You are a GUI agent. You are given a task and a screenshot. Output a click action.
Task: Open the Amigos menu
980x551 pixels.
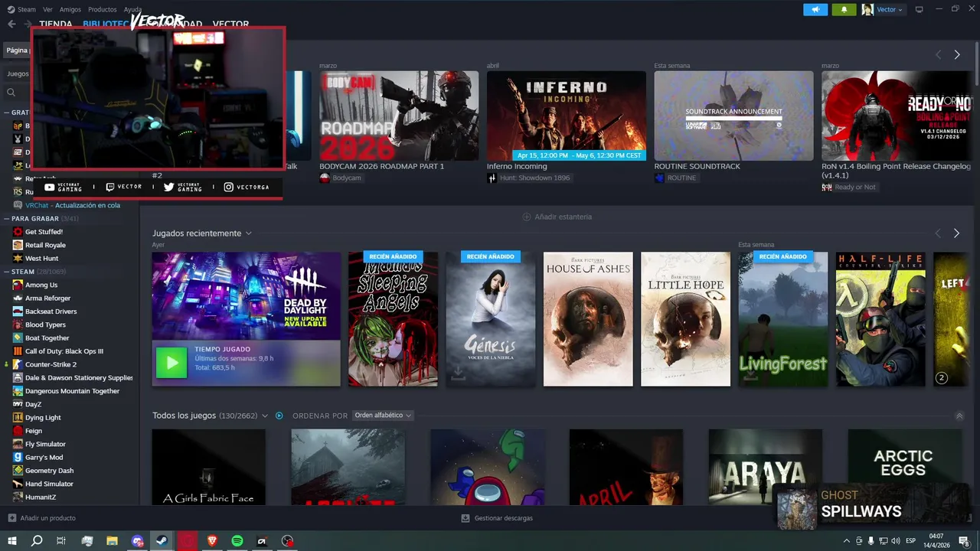point(70,9)
